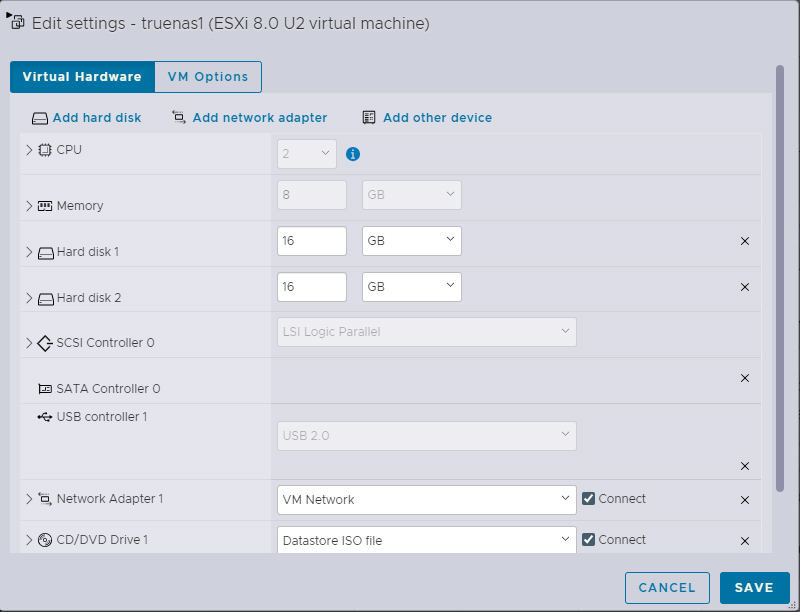
Task: Uncheck Connect for Network Adapter 1
Action: (589, 499)
